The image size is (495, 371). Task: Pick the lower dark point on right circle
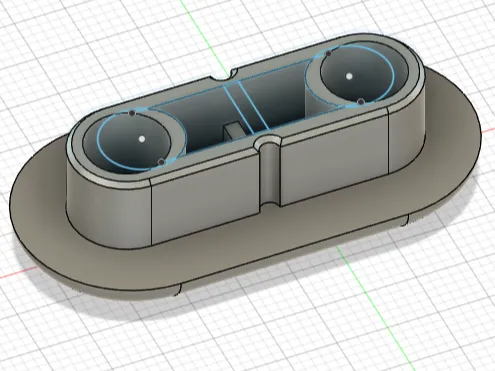360,101
